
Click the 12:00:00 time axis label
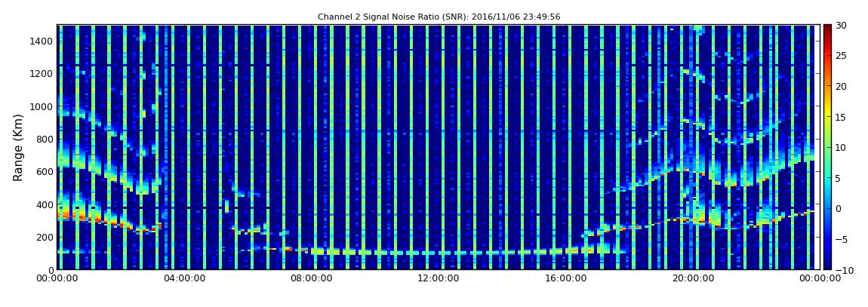[x=438, y=279]
